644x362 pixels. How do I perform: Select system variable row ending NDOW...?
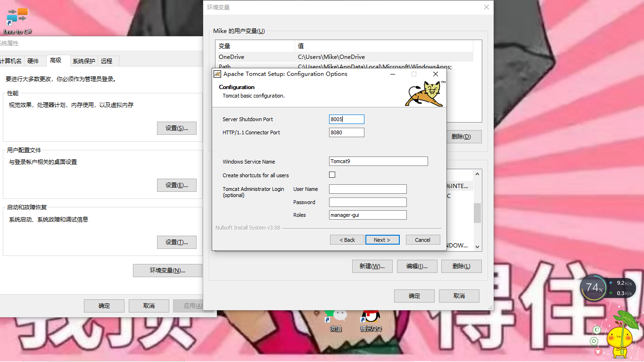point(460,246)
